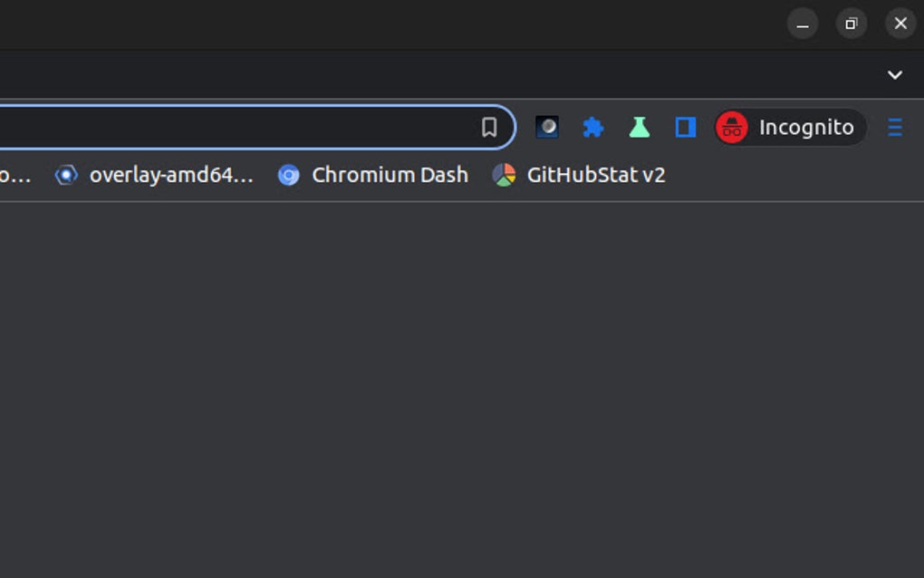
Task: Open the Chromium Dash bookmark
Action: (374, 175)
